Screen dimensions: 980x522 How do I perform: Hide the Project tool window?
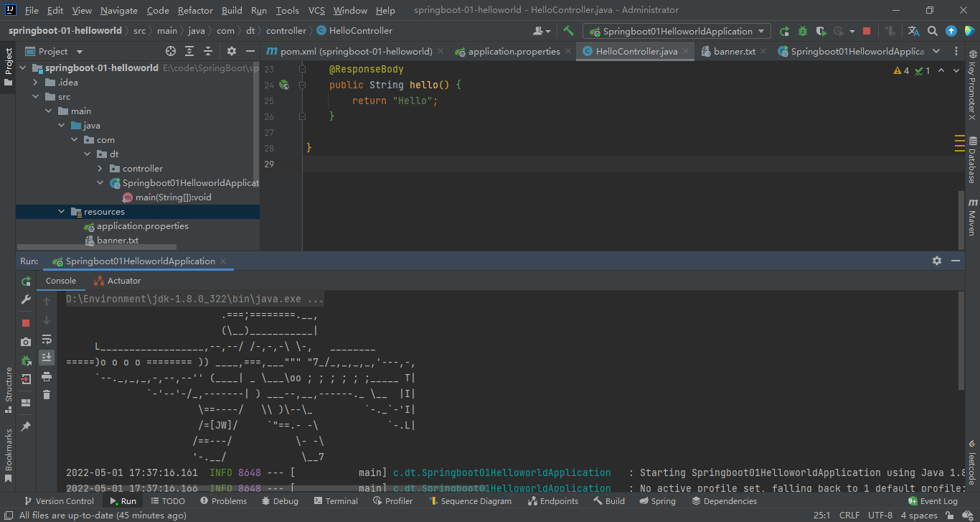[x=250, y=51]
